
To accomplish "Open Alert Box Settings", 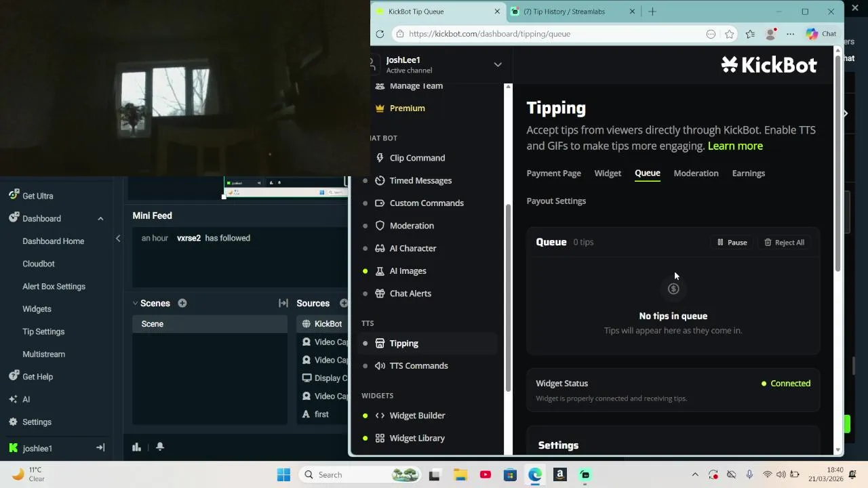I will (x=54, y=287).
